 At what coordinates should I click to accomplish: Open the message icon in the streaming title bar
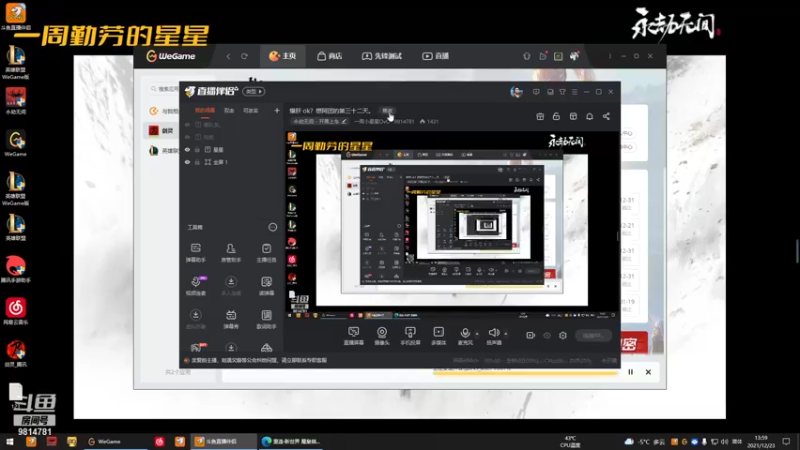(536, 92)
